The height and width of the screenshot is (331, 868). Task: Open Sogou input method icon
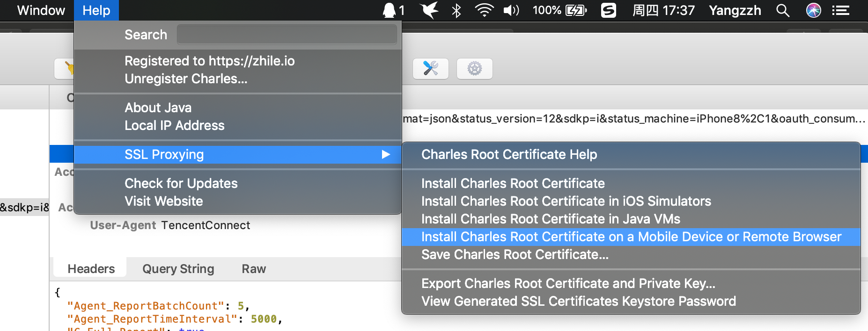(x=608, y=10)
